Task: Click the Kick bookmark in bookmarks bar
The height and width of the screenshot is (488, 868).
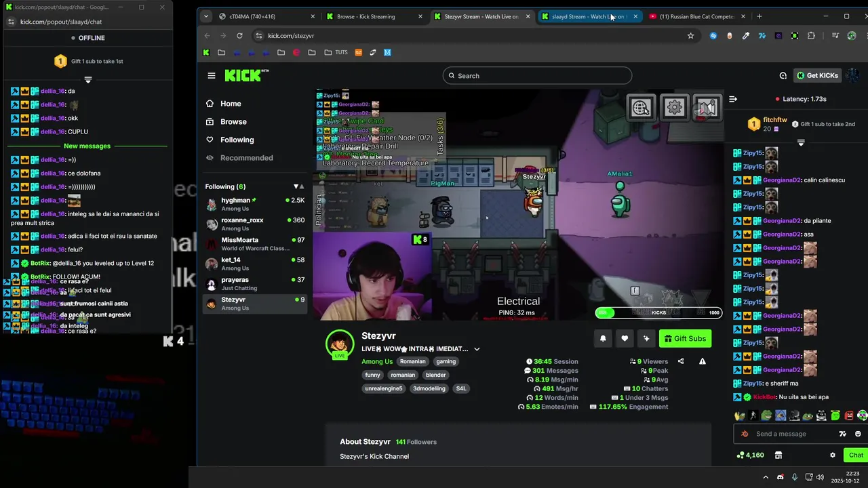Action: coord(206,52)
